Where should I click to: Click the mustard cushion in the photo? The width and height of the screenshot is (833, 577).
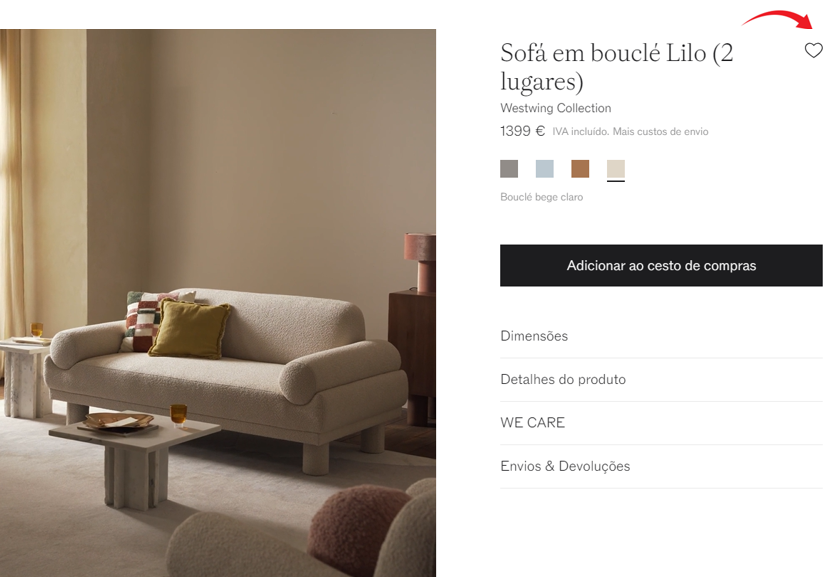point(190,329)
